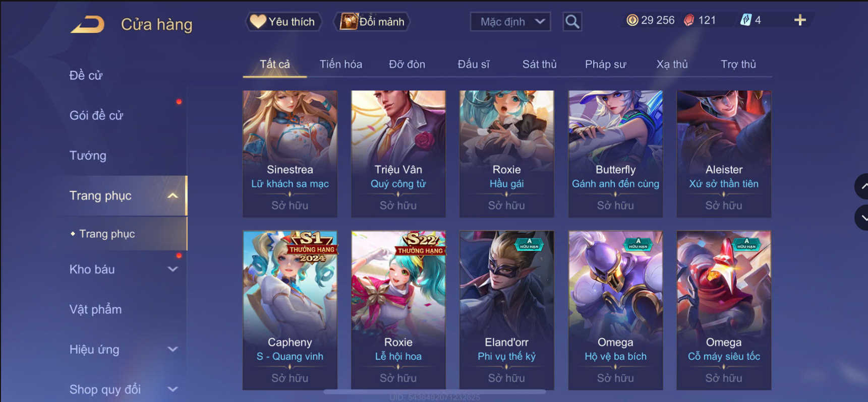Click the blue voucher currency icon

click(x=746, y=20)
